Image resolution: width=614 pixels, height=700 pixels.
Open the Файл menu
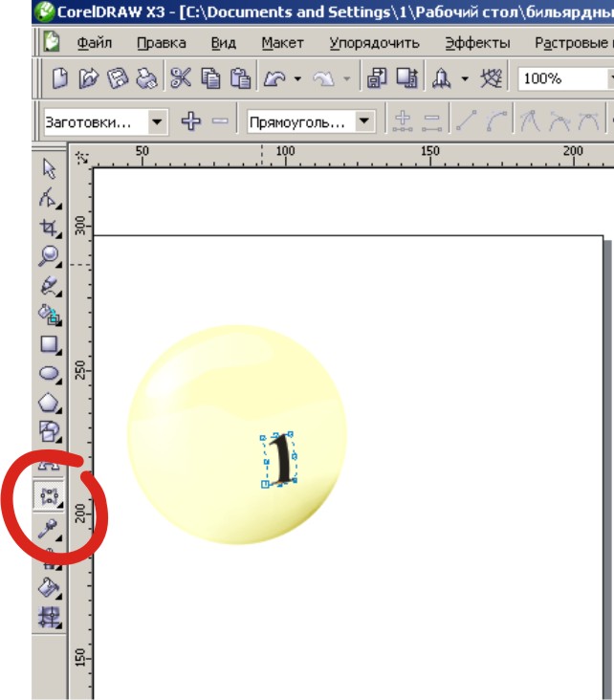click(x=95, y=43)
